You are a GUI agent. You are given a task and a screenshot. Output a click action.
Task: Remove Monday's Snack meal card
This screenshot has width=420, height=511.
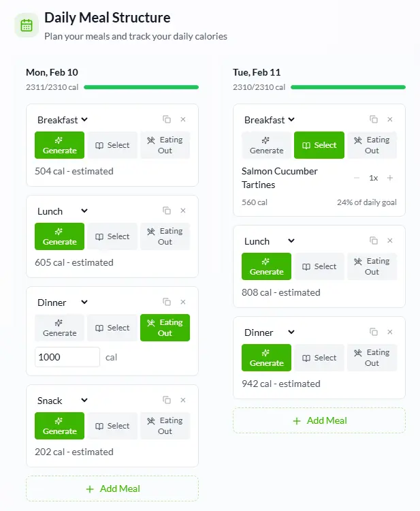pos(183,400)
